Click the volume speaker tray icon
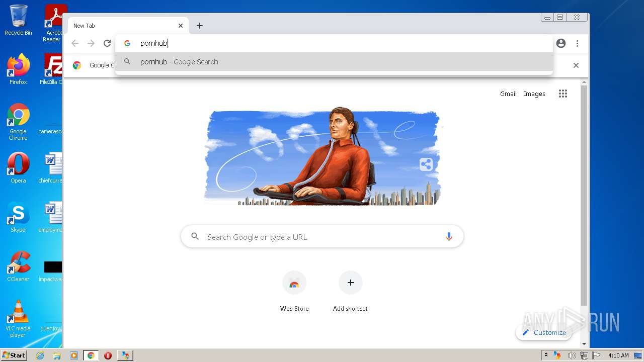The width and height of the screenshot is (644, 362). pos(572,355)
